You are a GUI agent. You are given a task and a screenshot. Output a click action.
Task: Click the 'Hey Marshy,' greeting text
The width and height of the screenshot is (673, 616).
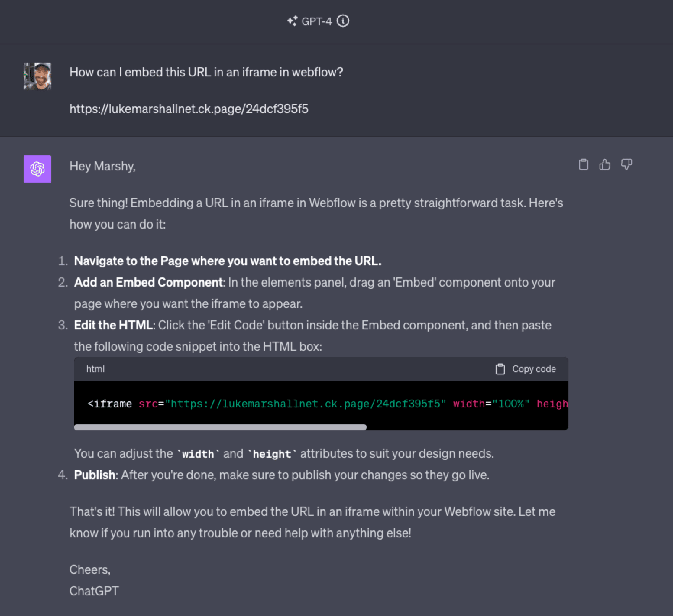pyautogui.click(x=102, y=166)
